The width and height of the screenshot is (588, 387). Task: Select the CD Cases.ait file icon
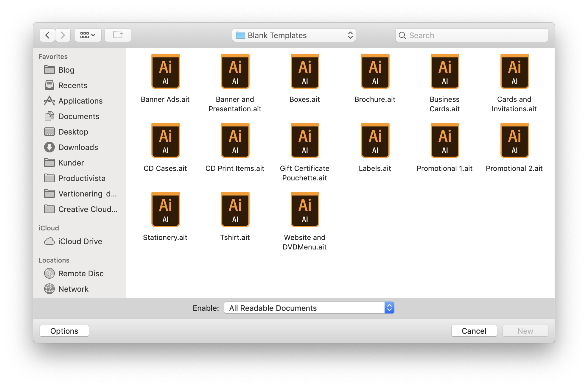(x=165, y=141)
